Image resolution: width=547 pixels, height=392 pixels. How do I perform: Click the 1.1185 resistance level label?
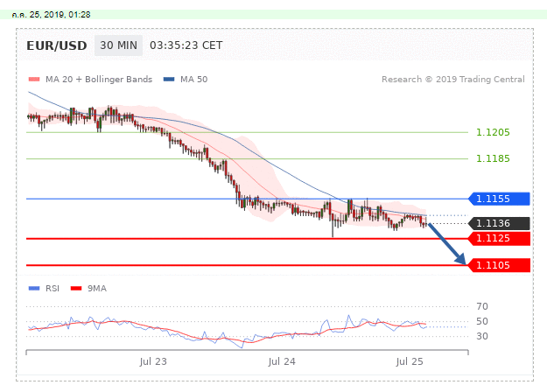pos(493,158)
